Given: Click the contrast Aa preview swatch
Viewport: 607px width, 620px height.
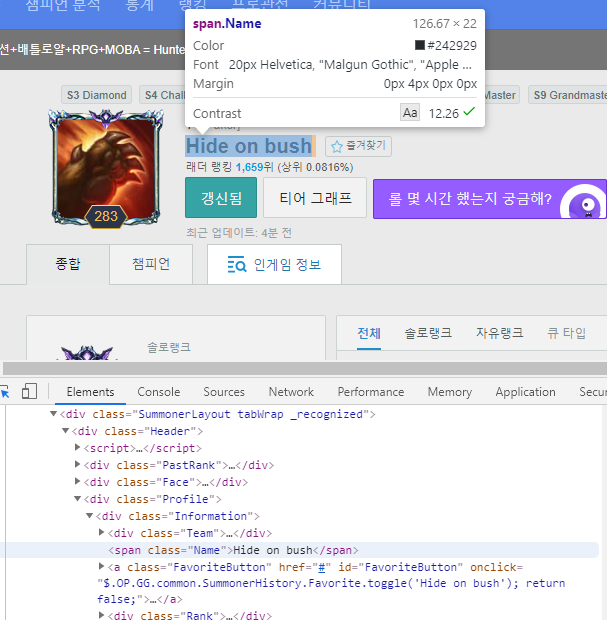Looking at the screenshot, I should pos(410,113).
